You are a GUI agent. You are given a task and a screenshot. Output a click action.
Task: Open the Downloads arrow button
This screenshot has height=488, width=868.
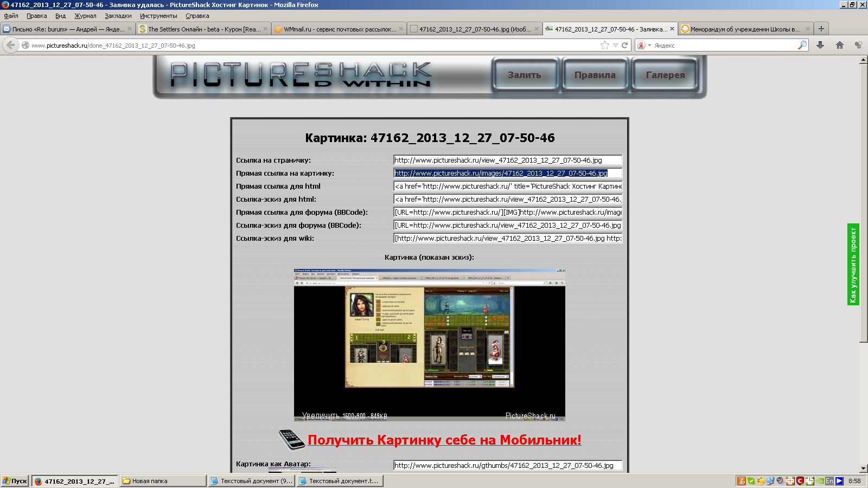point(820,45)
